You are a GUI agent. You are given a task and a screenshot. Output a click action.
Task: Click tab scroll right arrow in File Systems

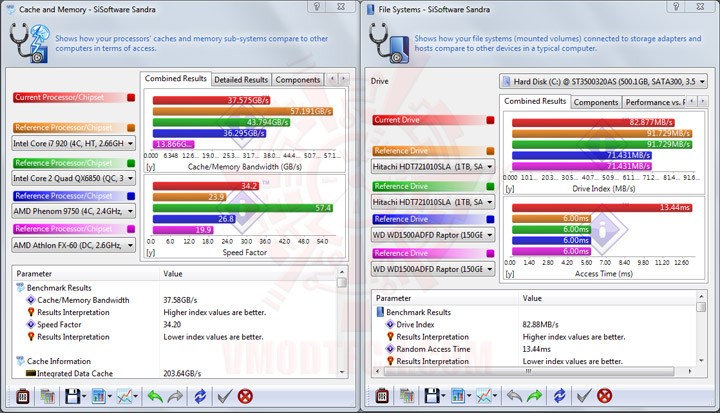pyautogui.click(x=703, y=101)
